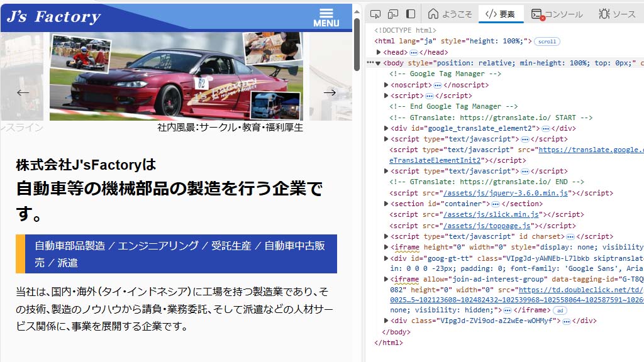Toggle device emulation mode in DevTools

point(394,13)
